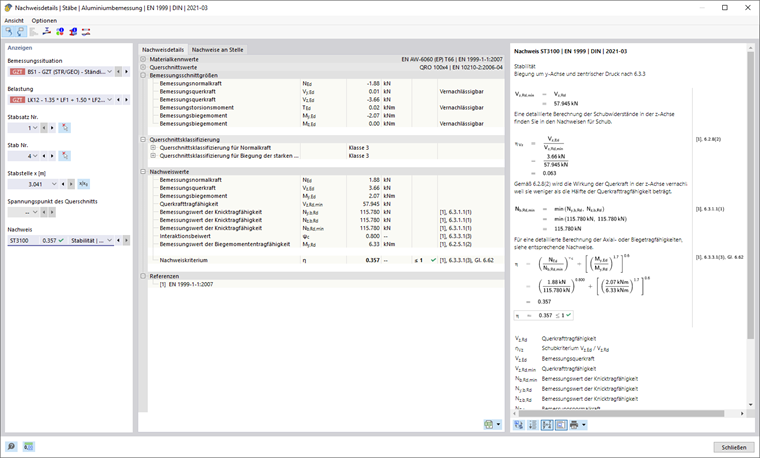This screenshot has width=760, height=458.
Task: Select next Belastung with right arrow
Action: 127,100
